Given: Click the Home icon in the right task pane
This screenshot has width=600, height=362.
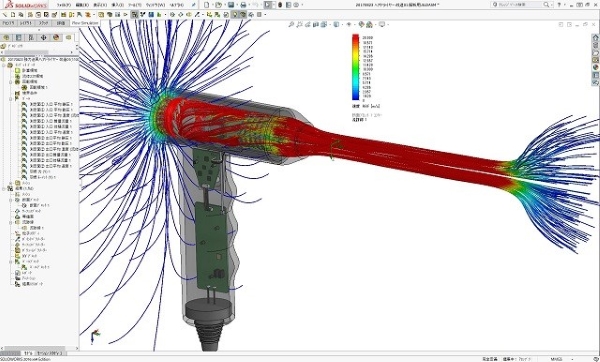Looking at the screenshot, I should [x=595, y=38].
